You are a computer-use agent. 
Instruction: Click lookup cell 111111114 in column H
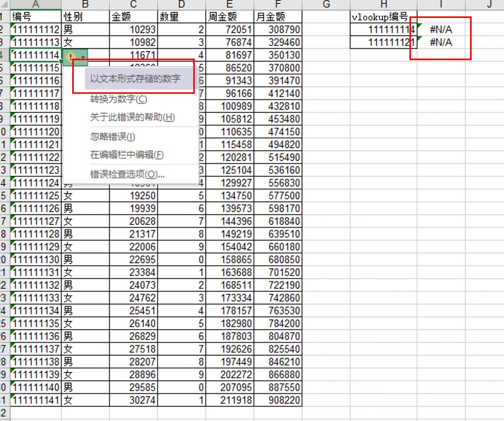pyautogui.click(x=383, y=30)
